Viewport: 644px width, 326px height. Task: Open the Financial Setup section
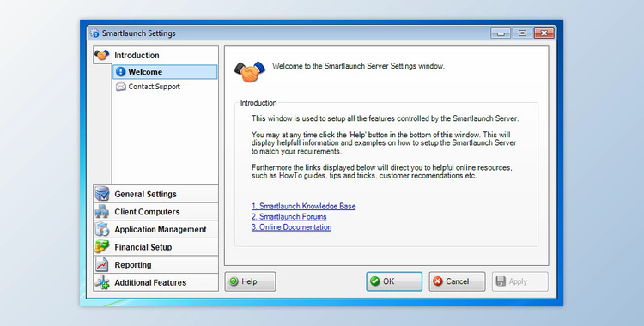[155, 247]
